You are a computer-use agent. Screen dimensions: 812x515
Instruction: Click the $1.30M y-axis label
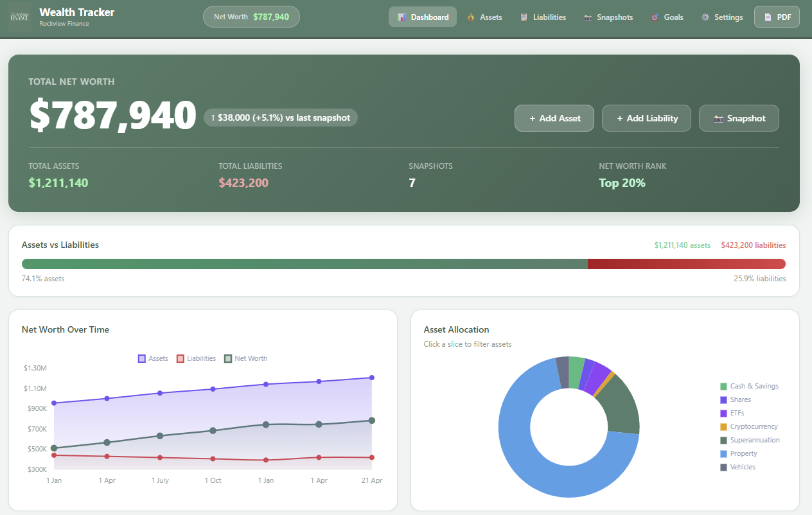(x=35, y=368)
